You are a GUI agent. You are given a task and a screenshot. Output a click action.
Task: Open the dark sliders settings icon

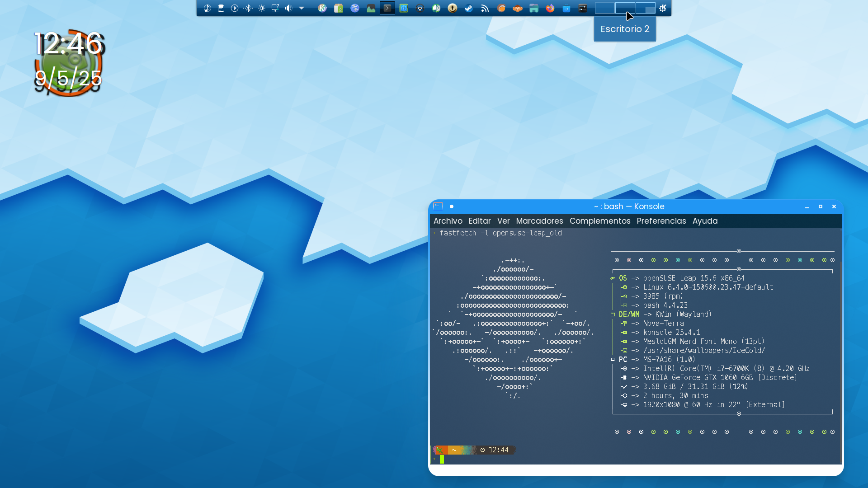point(583,8)
